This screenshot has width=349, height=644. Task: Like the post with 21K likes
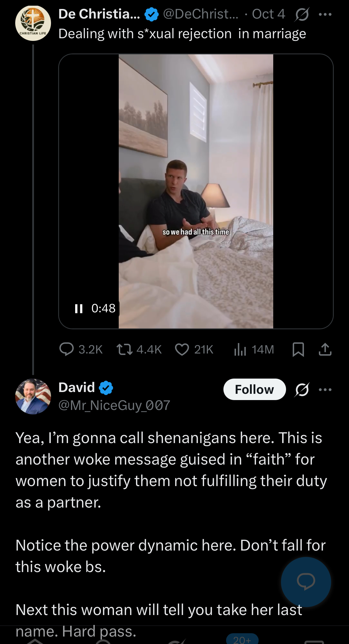[194, 349]
